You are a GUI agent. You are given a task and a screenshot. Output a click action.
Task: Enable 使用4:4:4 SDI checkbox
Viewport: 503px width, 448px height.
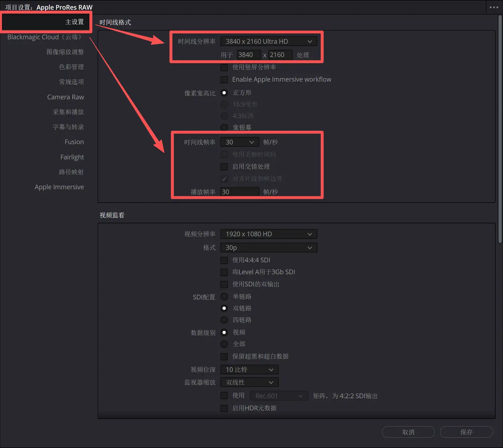click(224, 260)
